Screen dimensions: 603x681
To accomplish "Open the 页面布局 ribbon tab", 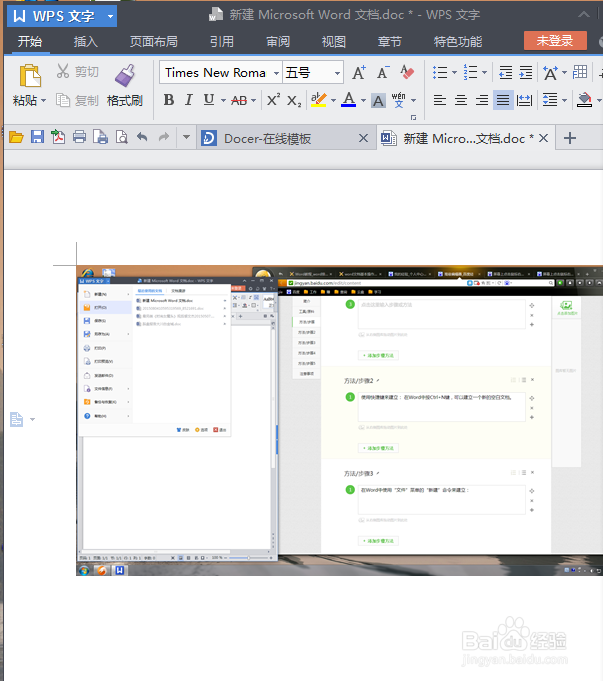I will [x=154, y=42].
